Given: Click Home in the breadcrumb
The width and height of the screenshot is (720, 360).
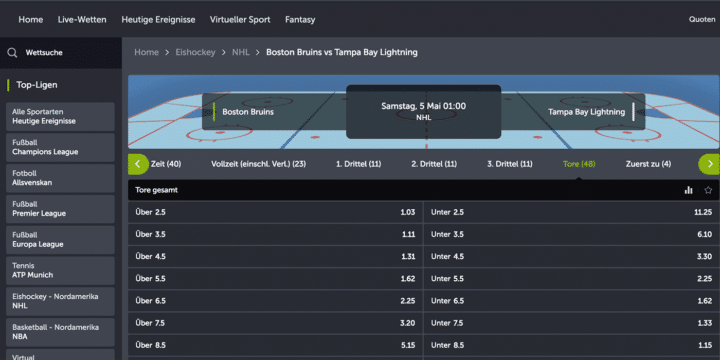Looking at the screenshot, I should [x=146, y=52].
